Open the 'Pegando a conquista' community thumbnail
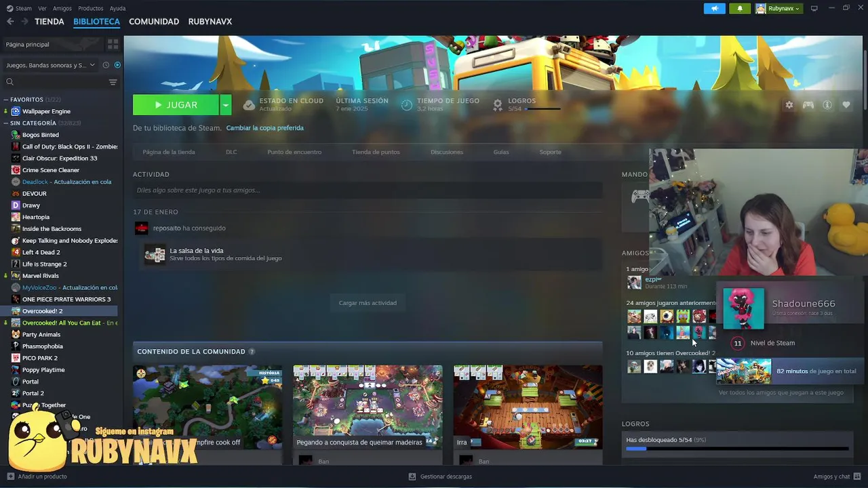 point(368,407)
